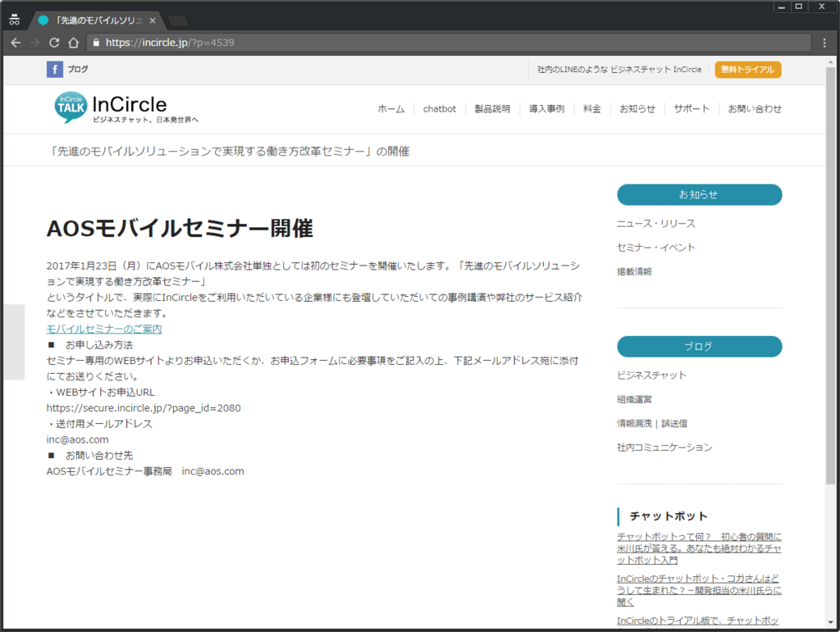Open the お問い合わせ menu item
Image resolution: width=840 pixels, height=632 pixels.
click(x=755, y=109)
